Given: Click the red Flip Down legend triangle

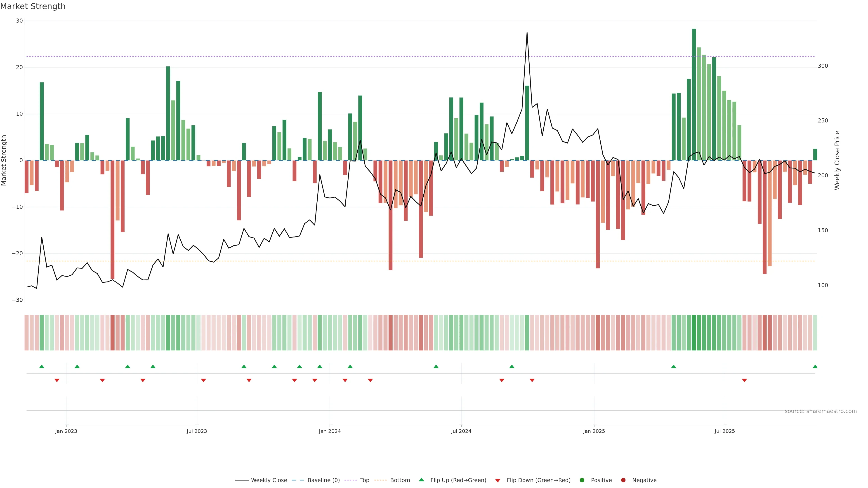Looking at the screenshot, I should pyautogui.click(x=498, y=480).
